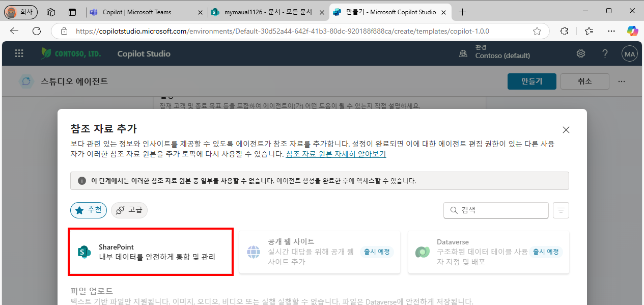
Task: Open a new browser tab
Action: [x=462, y=12]
